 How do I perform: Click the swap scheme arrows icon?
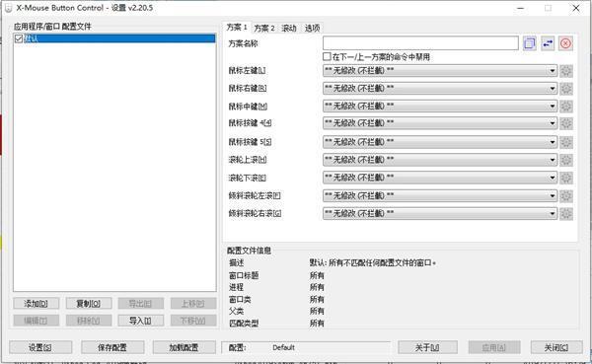point(548,43)
